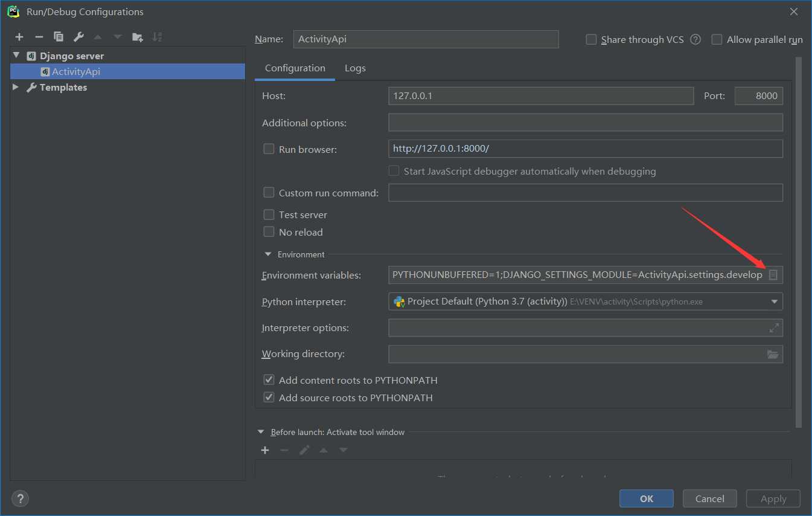
Task: Open edit templates wrench icon
Action: tap(78, 37)
